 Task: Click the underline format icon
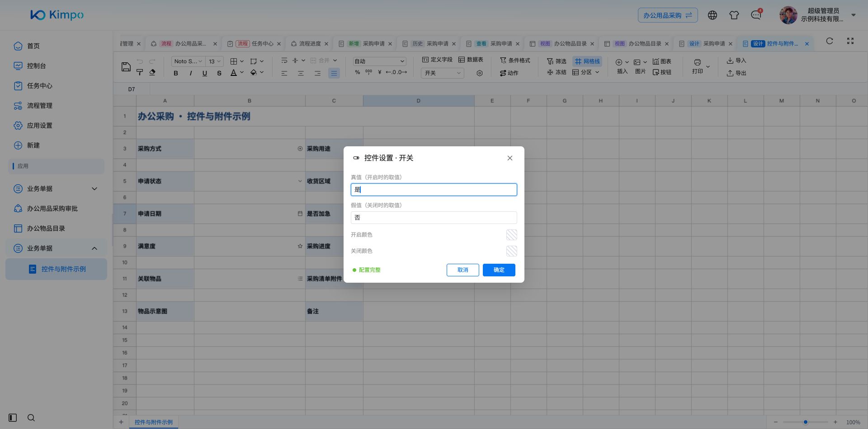coord(205,73)
